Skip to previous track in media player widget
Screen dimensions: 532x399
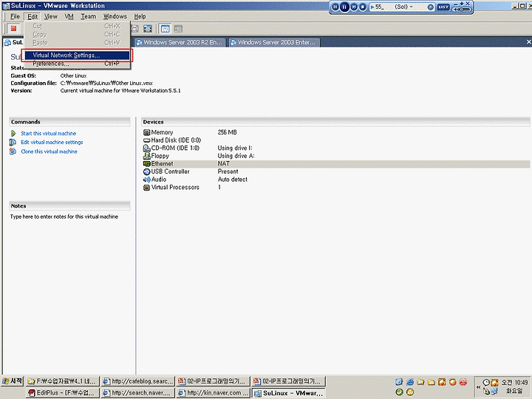[335, 7]
